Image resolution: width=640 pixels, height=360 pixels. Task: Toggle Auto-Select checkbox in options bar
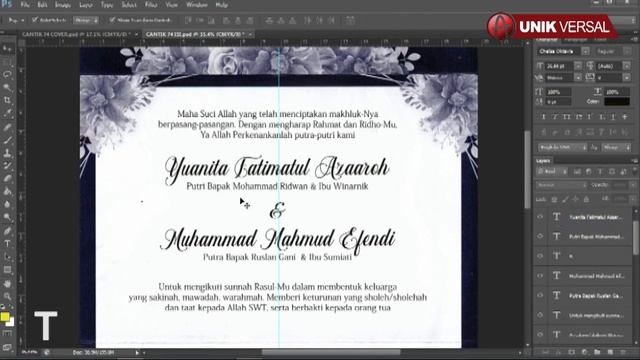34,20
